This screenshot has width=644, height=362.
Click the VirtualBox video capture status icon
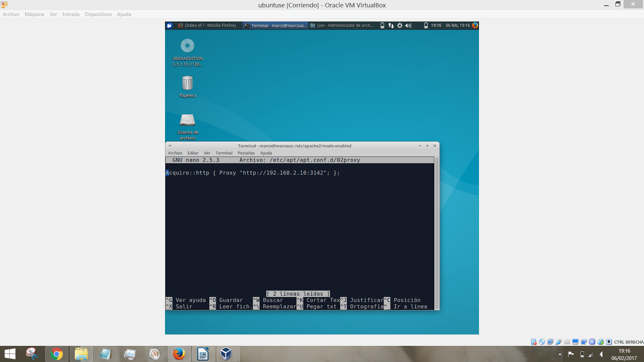click(584, 342)
